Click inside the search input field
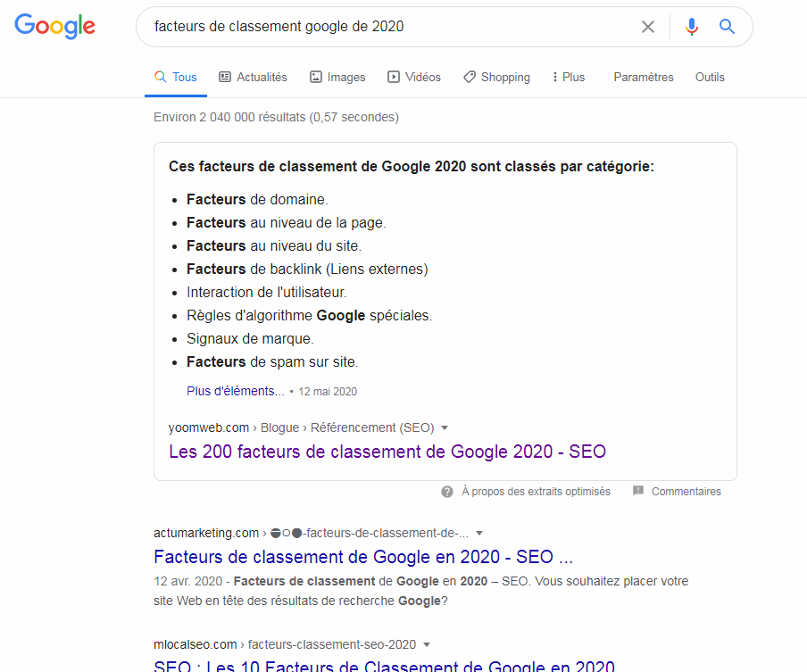This screenshot has height=672, width=807. point(357,27)
